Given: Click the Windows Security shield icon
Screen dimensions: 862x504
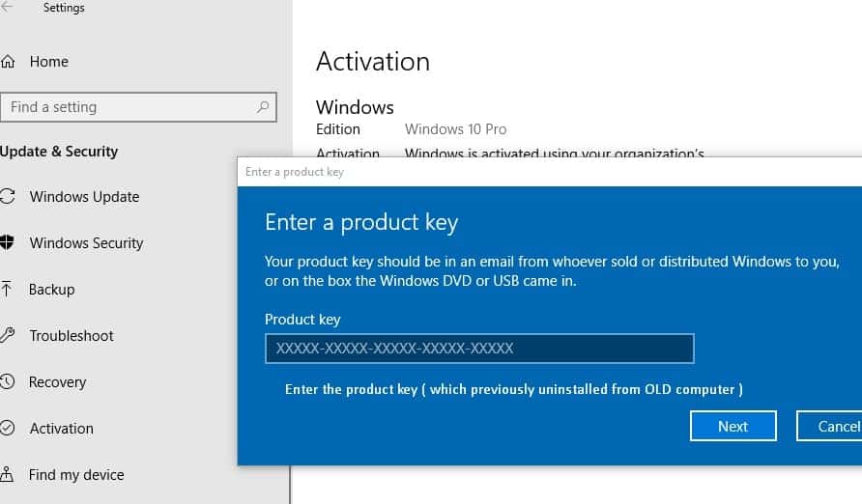Looking at the screenshot, I should [x=8, y=243].
